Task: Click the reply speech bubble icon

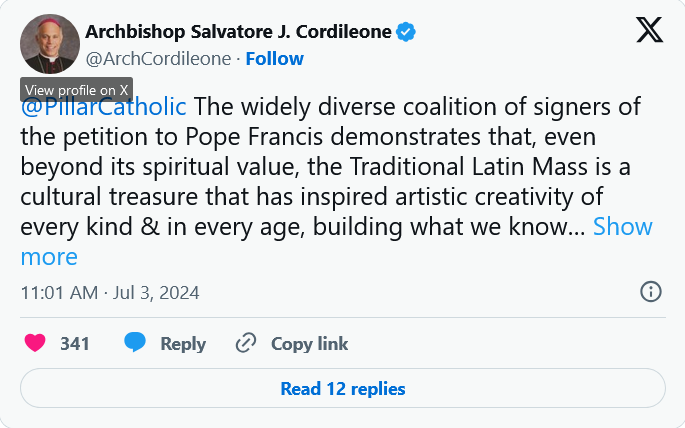Action: pos(135,343)
